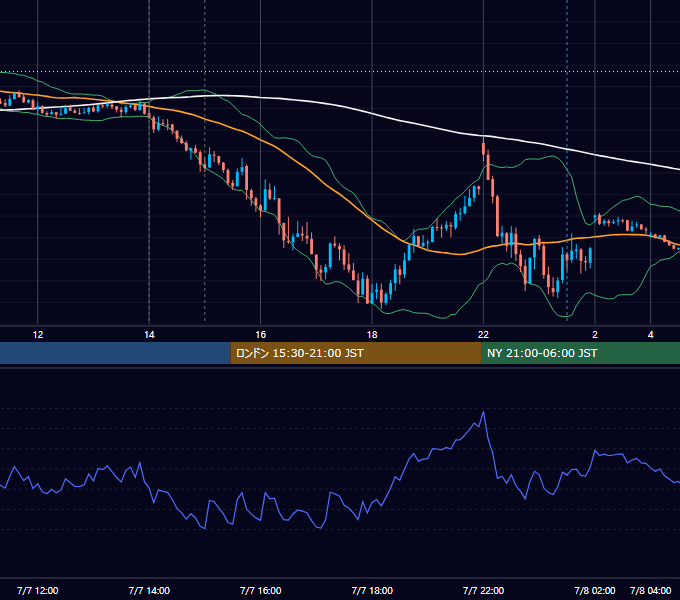Image resolution: width=680 pixels, height=600 pixels.
Task: Click the hour label 12 on price chart axis
Action: pos(38,334)
